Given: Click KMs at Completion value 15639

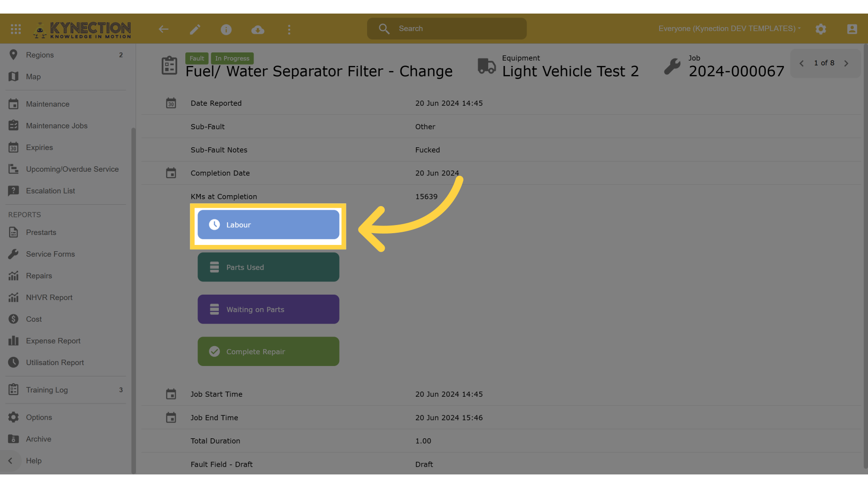Looking at the screenshot, I should pos(426,197).
